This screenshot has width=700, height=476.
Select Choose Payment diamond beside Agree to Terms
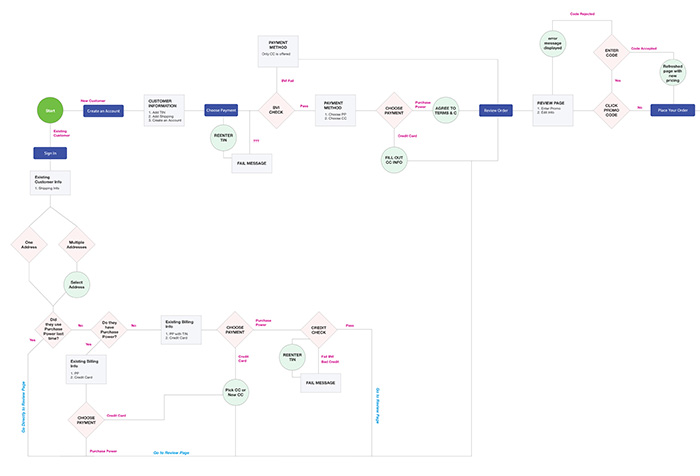[x=394, y=110]
